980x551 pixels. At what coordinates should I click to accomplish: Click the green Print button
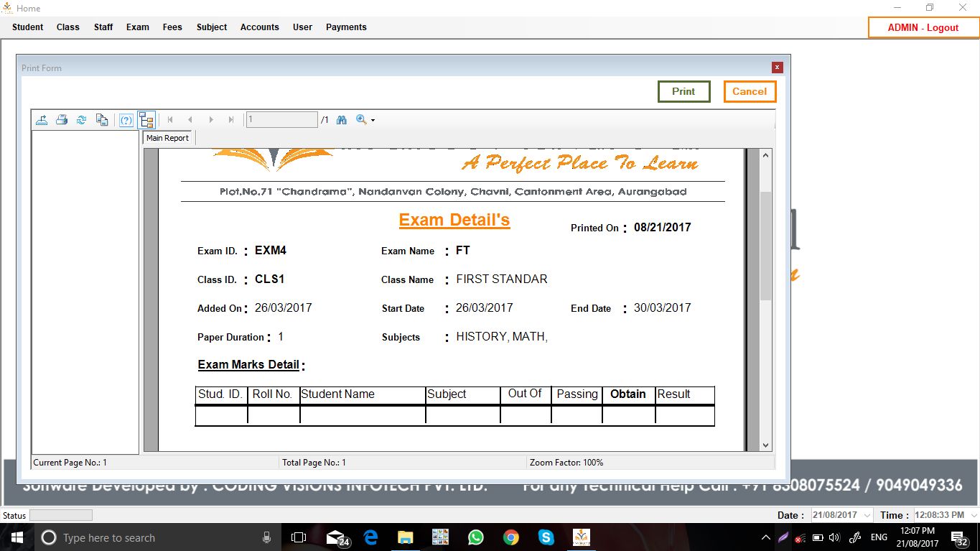[683, 91]
